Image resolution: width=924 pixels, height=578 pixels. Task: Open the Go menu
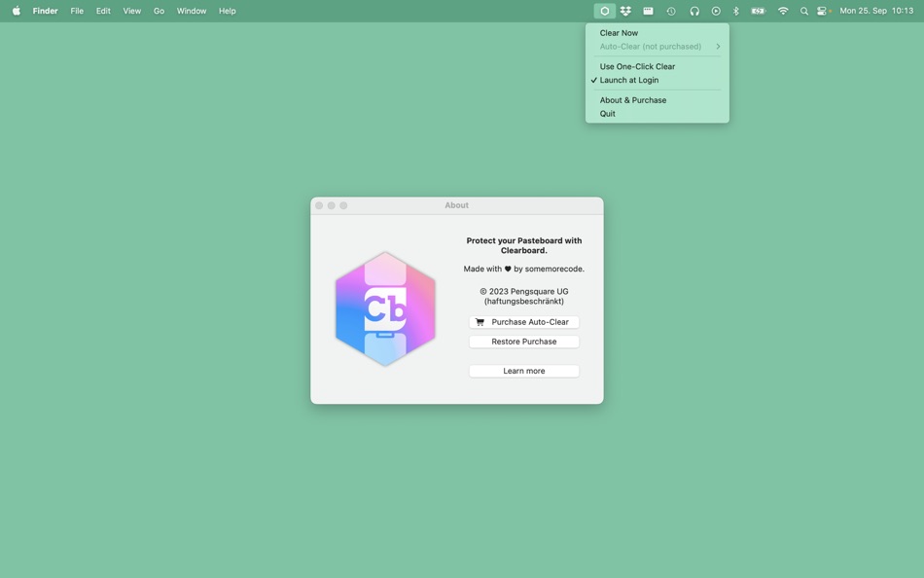pos(160,11)
